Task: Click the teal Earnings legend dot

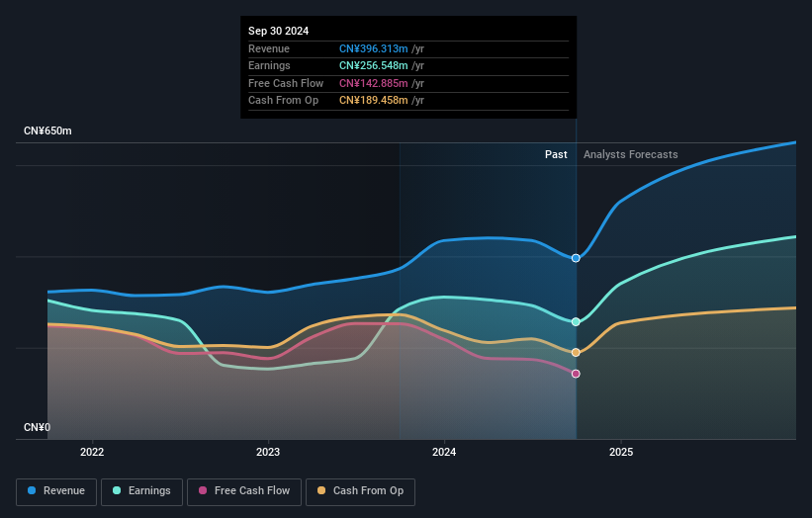Action: tap(117, 490)
